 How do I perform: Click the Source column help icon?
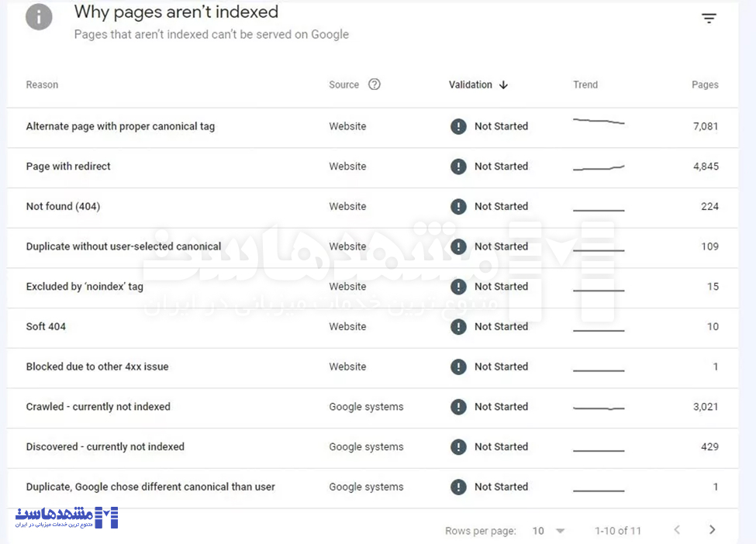coord(375,84)
